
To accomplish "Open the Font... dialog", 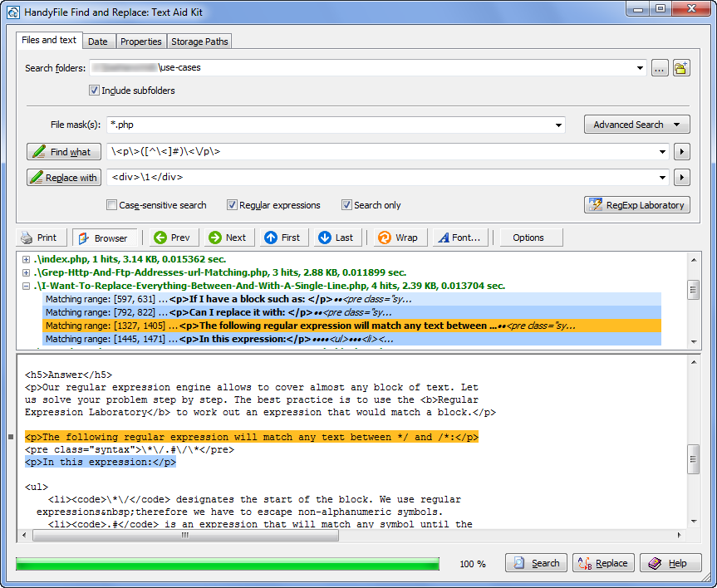I will point(460,238).
